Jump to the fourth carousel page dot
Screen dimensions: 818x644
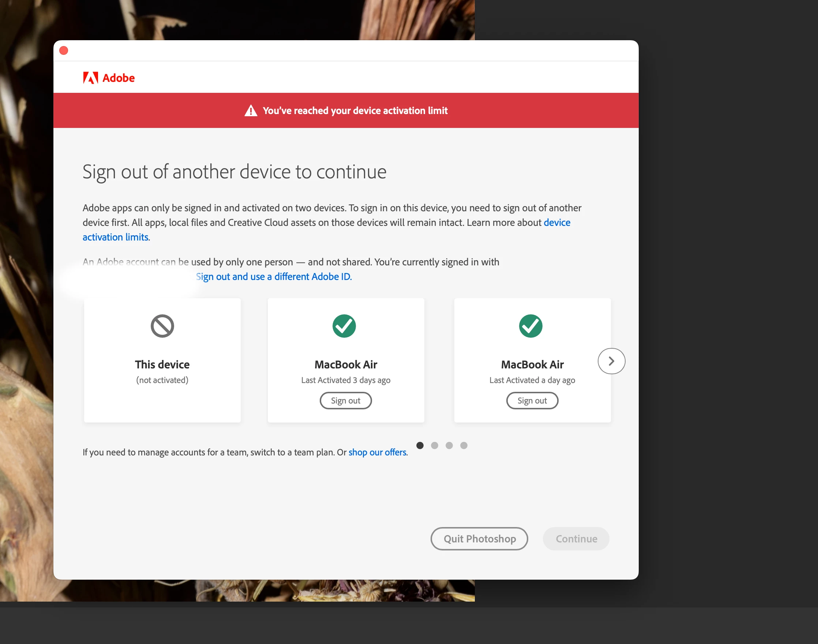[x=464, y=445]
